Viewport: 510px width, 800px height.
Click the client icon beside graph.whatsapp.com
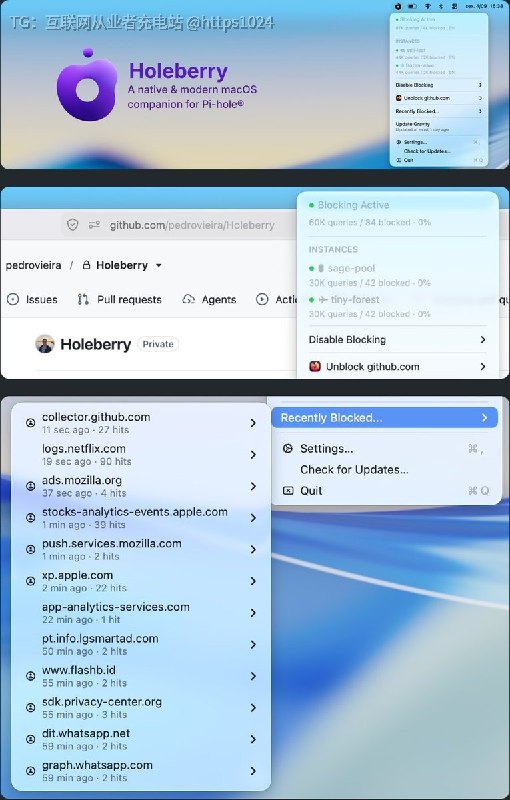(x=31, y=771)
